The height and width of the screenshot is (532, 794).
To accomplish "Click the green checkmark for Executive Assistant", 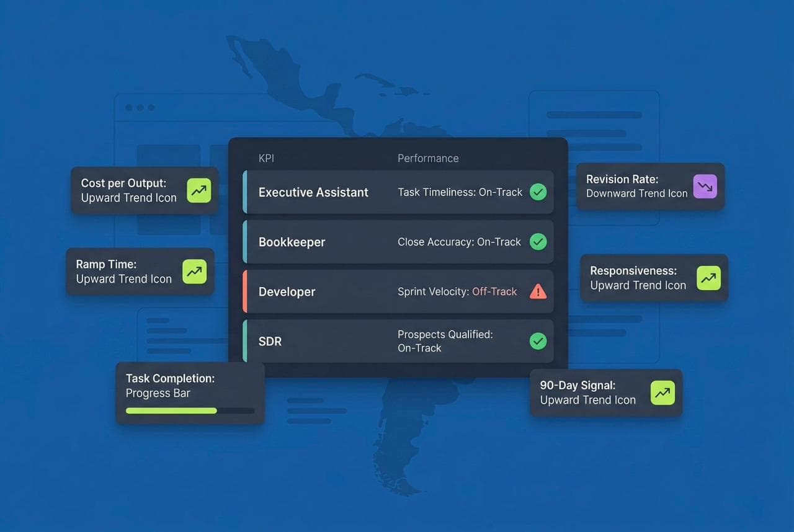I will [538, 192].
